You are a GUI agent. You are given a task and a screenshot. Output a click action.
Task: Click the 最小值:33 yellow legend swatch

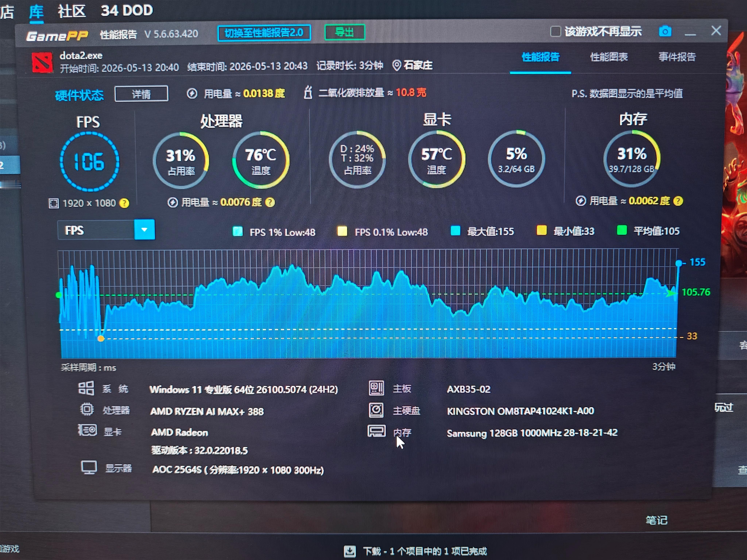[x=541, y=231]
